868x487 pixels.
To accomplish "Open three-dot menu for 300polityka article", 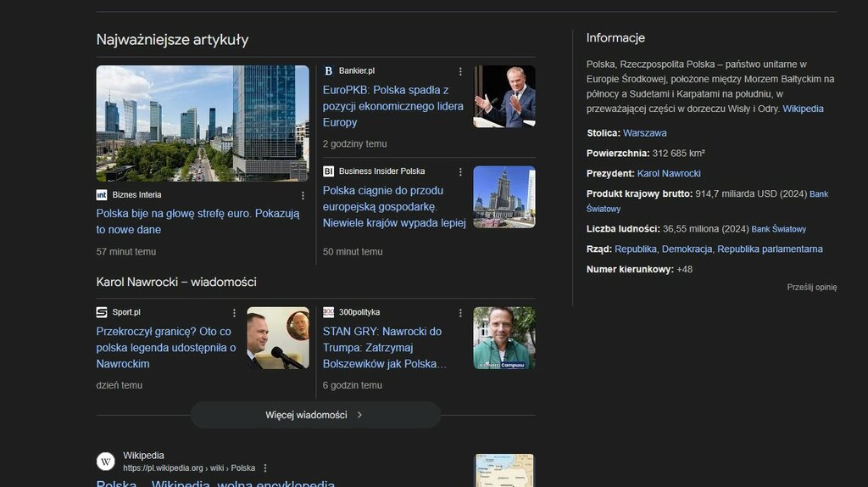I will coord(461,314).
